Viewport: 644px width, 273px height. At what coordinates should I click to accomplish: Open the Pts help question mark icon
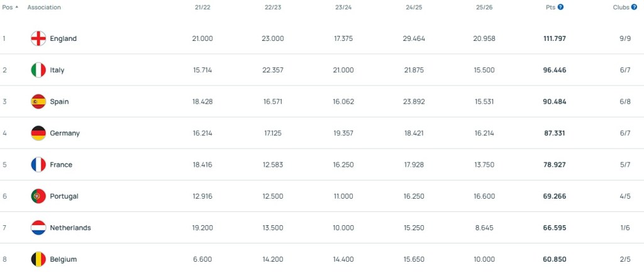pos(560,7)
